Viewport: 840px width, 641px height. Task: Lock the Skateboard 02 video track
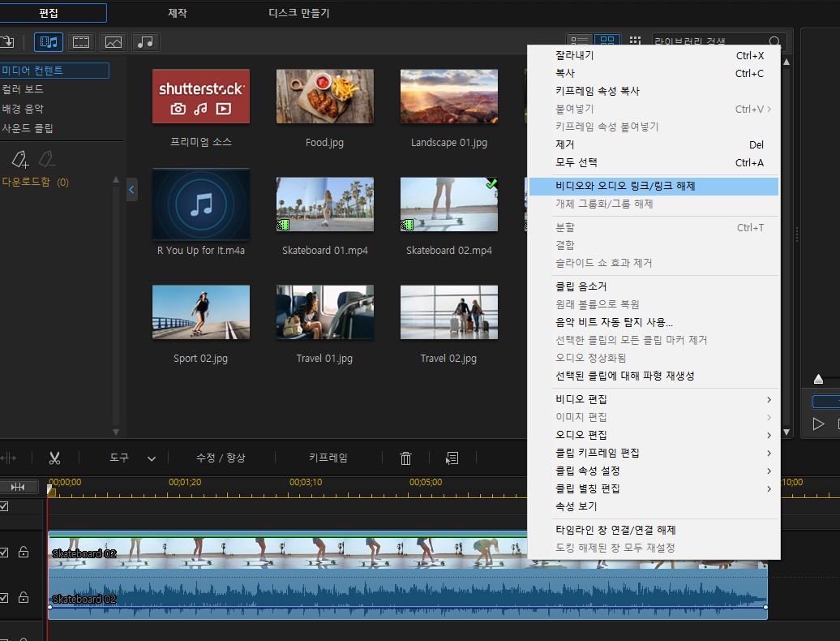tap(24, 553)
